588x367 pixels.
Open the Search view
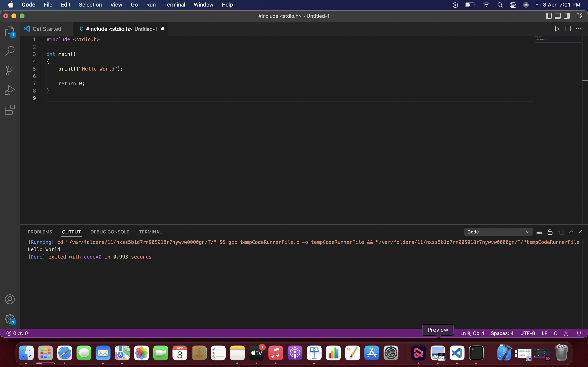pos(10,51)
